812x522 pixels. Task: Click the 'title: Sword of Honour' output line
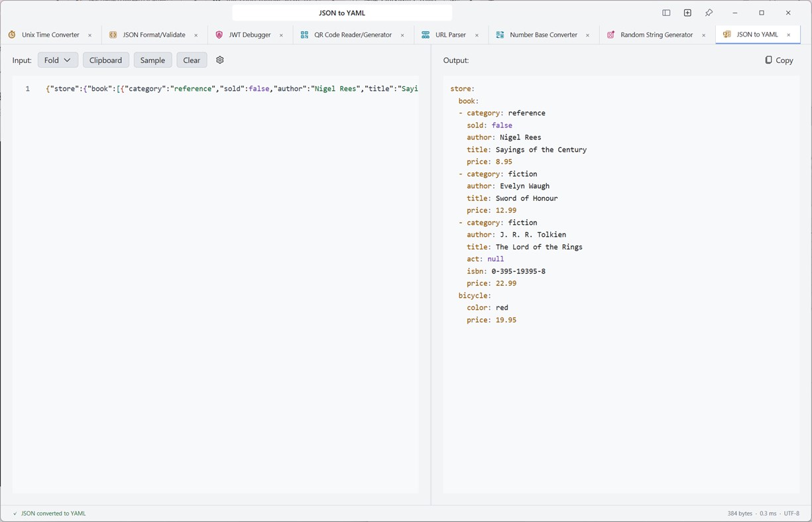pos(512,198)
